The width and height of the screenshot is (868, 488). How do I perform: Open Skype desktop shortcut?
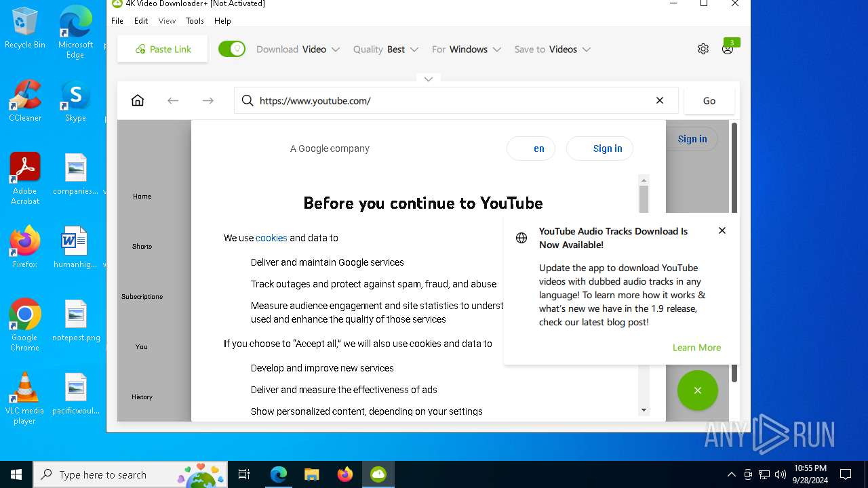pyautogui.click(x=75, y=102)
